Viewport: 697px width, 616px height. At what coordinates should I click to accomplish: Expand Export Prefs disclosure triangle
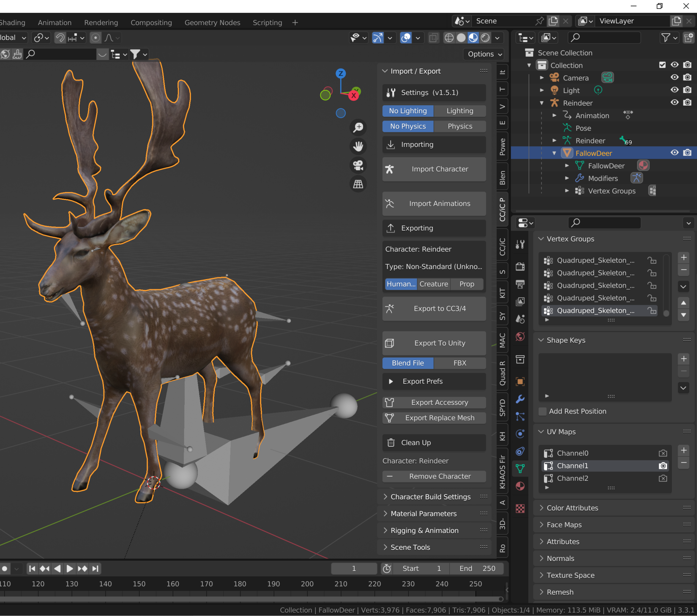point(391,382)
